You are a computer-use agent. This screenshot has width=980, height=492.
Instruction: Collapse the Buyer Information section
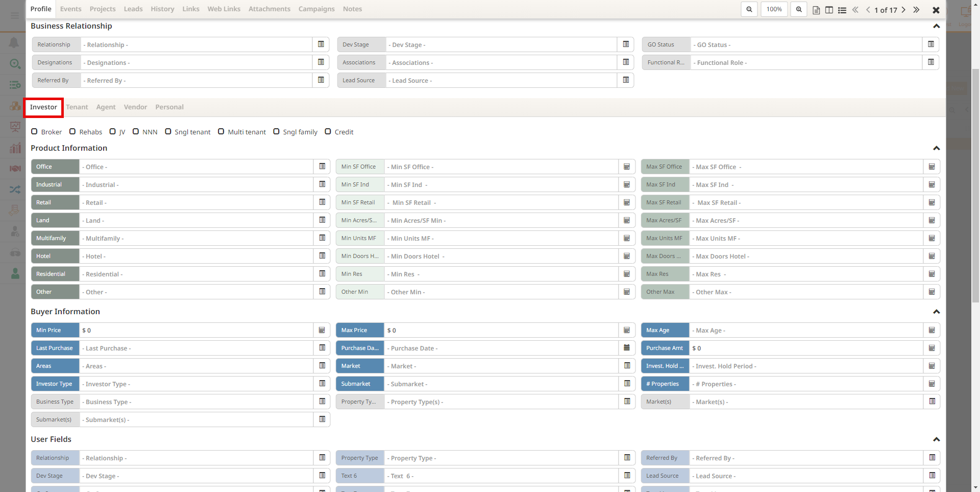tap(936, 312)
